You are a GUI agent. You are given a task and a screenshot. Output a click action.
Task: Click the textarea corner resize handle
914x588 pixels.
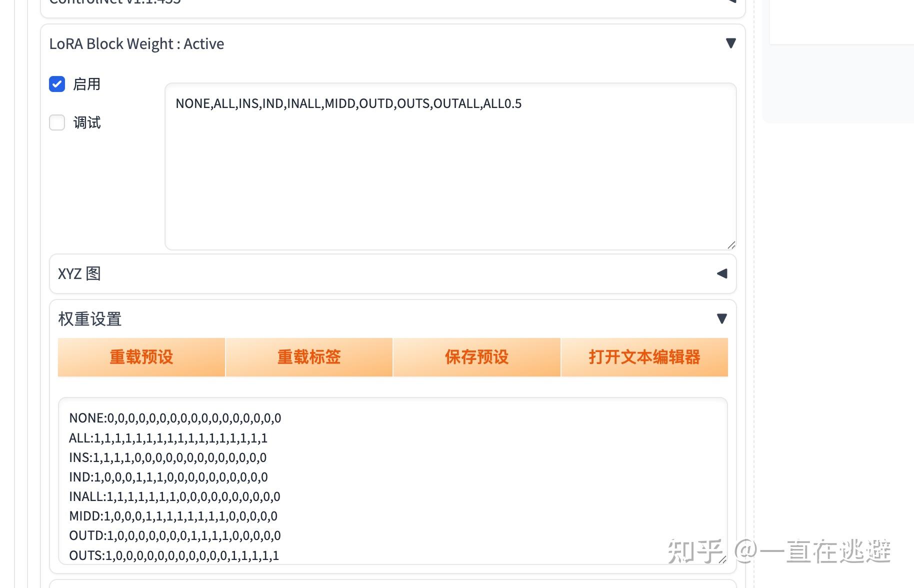coord(731,244)
